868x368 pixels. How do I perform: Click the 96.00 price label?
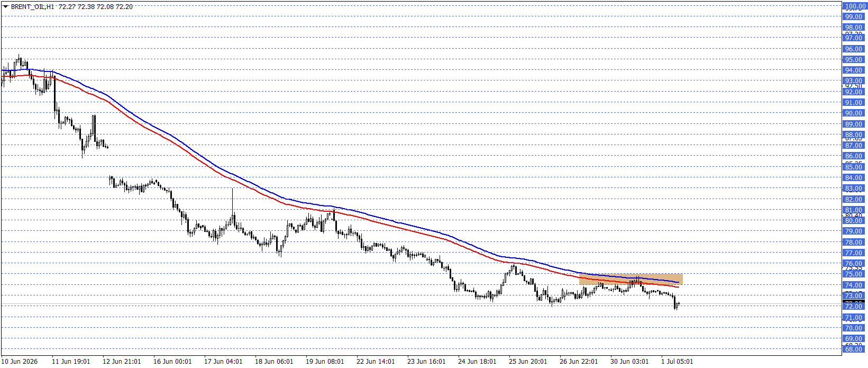click(x=853, y=49)
